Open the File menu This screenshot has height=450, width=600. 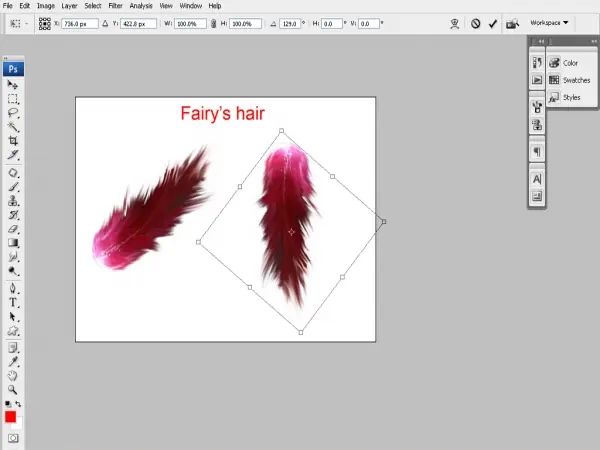(x=8, y=6)
